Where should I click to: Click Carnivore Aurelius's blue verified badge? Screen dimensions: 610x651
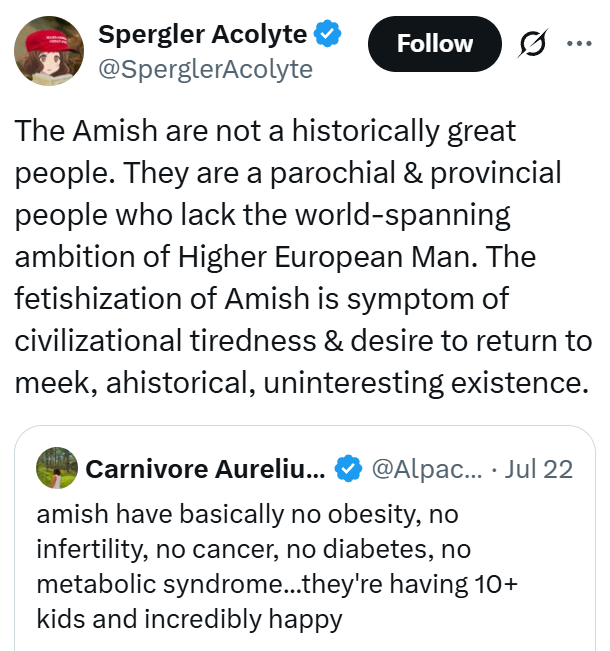pos(348,468)
